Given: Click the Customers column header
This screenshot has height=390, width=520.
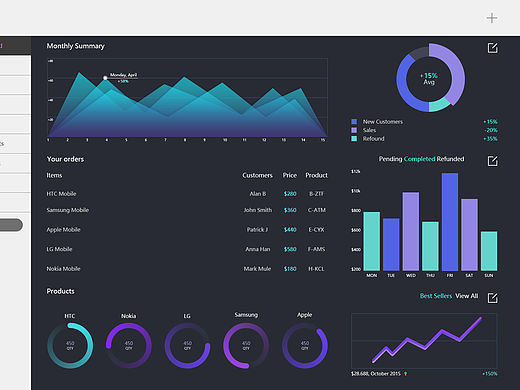Looking at the screenshot, I should [257, 175].
